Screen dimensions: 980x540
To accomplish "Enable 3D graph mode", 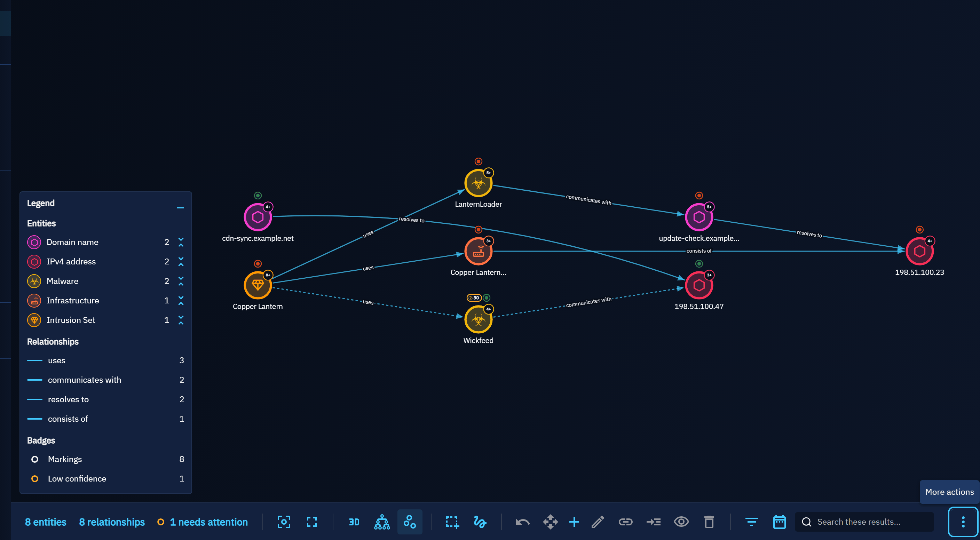I will coord(354,522).
